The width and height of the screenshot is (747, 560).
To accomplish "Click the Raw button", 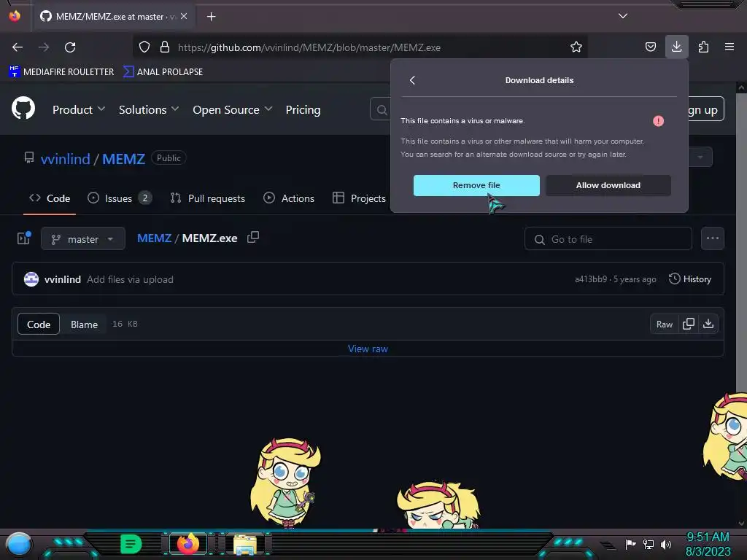I will click(664, 324).
